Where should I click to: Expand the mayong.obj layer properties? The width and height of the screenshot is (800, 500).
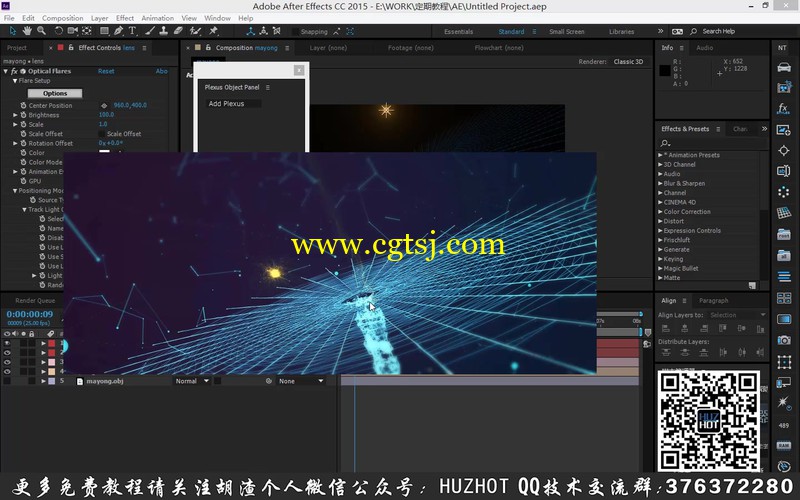[43, 381]
